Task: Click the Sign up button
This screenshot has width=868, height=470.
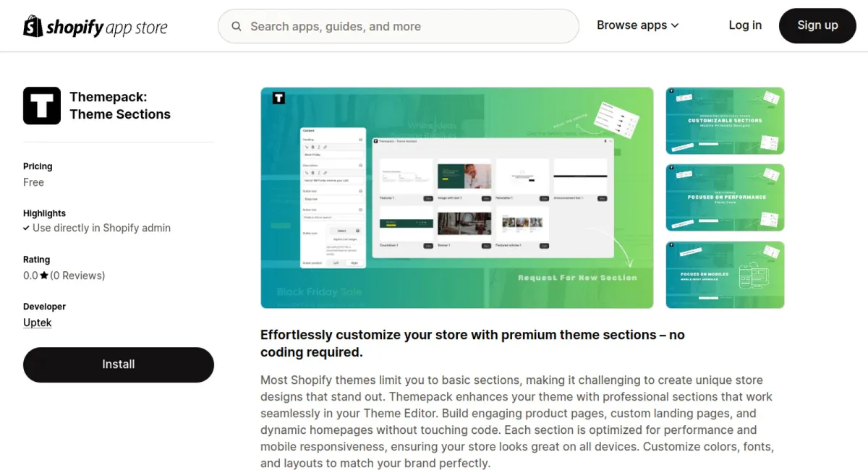Action: pos(817,25)
